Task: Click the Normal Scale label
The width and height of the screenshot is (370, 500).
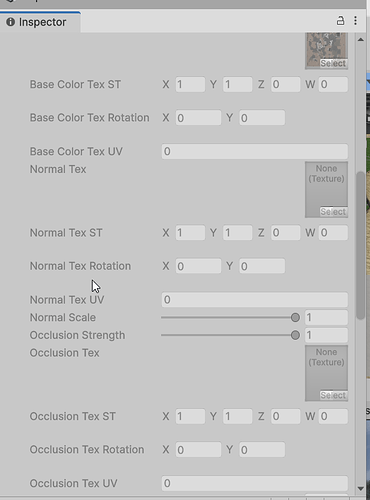Action: click(x=63, y=317)
